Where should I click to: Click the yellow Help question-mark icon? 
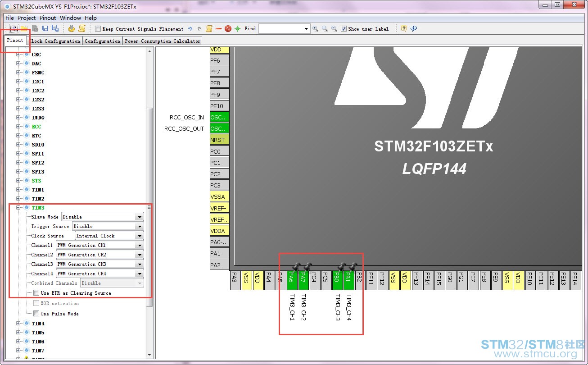[x=404, y=29]
